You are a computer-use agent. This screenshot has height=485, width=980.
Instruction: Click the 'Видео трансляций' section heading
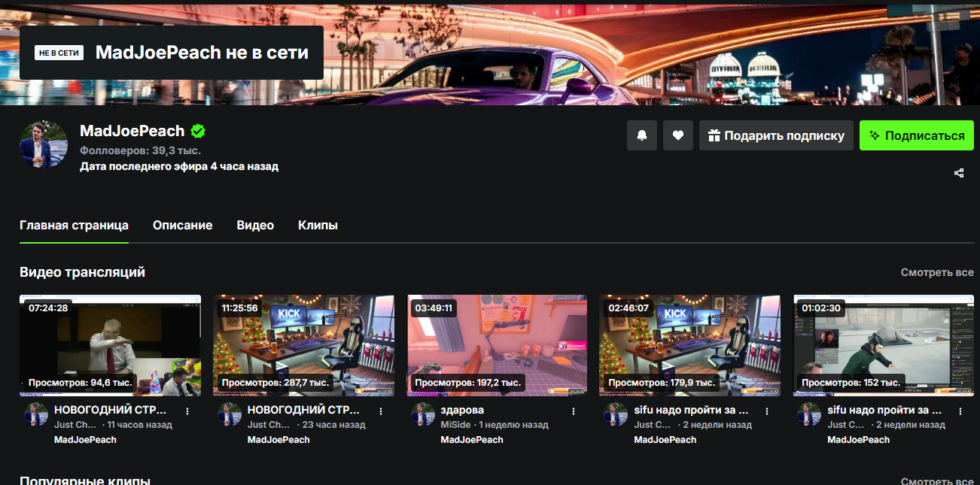tap(82, 272)
